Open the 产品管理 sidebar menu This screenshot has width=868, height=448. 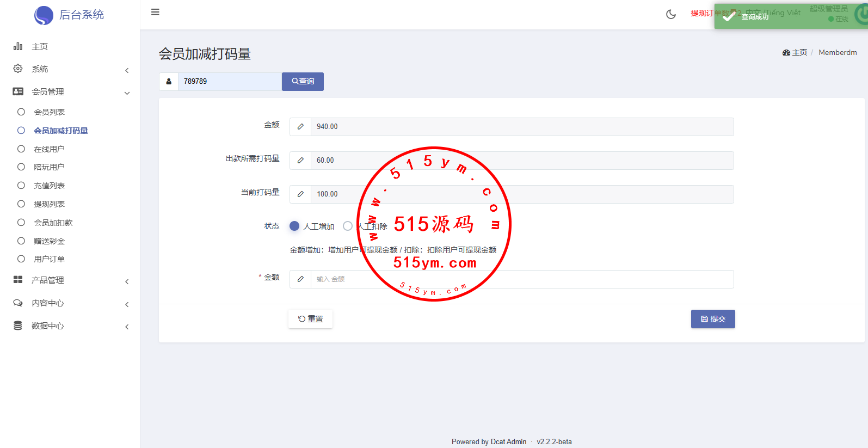(48, 280)
